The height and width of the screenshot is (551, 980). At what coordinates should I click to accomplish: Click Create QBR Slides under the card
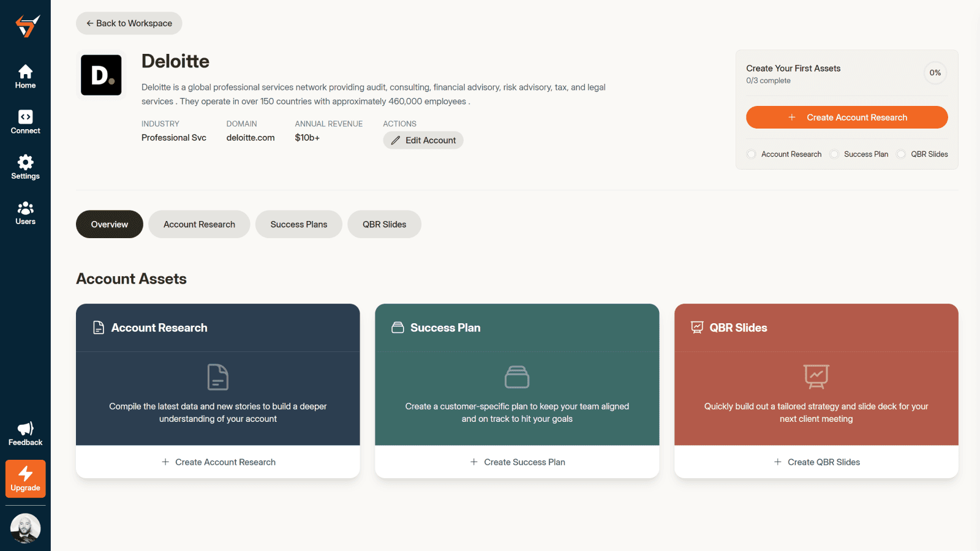[816, 462]
